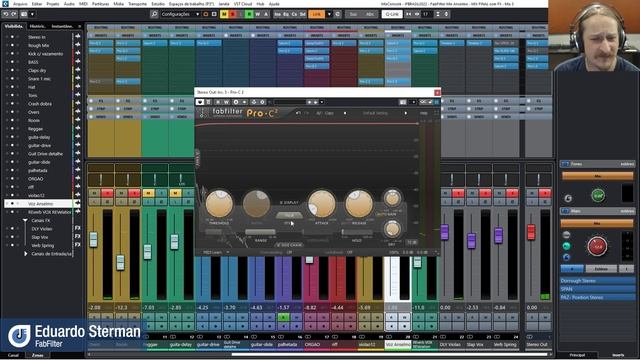Screen dimensions: 640x360
Task: Click the R read button in plugin header
Action: point(218,102)
